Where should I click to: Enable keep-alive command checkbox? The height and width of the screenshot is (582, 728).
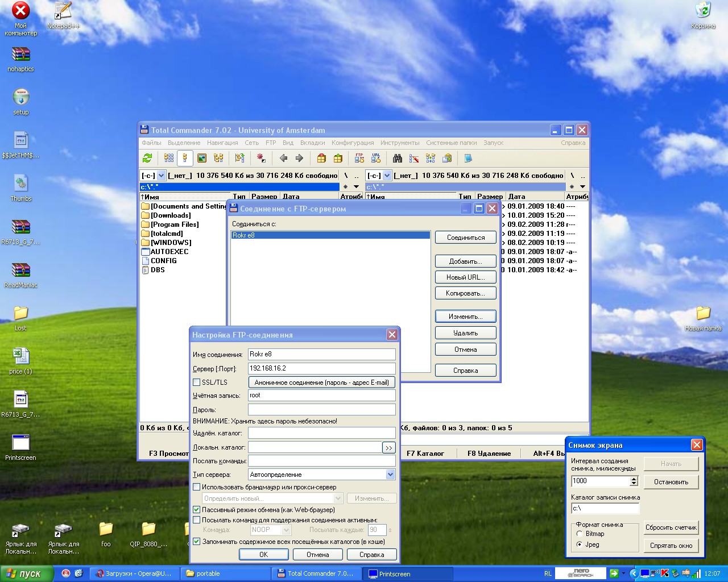coord(197,520)
